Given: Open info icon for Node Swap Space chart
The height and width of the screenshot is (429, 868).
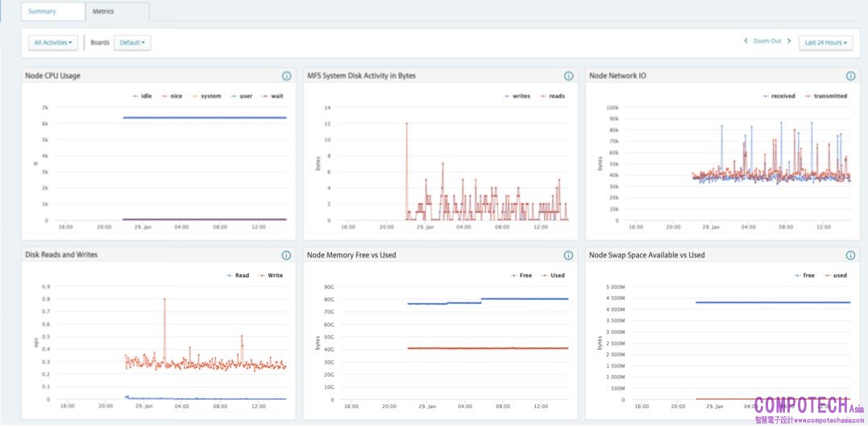Looking at the screenshot, I should pos(850,256).
